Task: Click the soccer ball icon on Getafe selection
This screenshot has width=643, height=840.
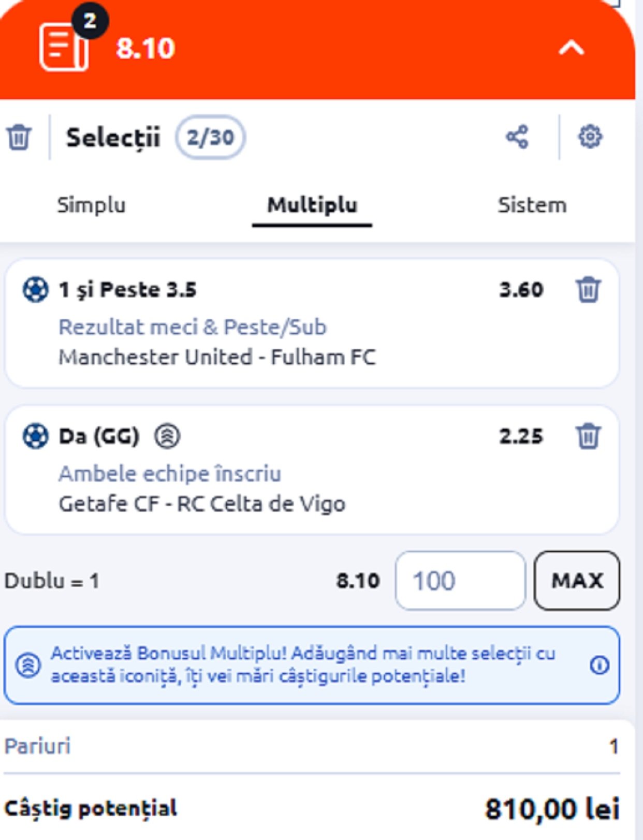Action: click(x=35, y=436)
